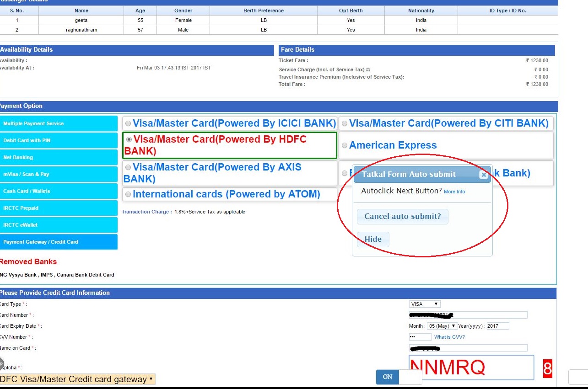588x389 pixels.
Task: Click the expiry Year field showing 2017
Action: click(498, 326)
